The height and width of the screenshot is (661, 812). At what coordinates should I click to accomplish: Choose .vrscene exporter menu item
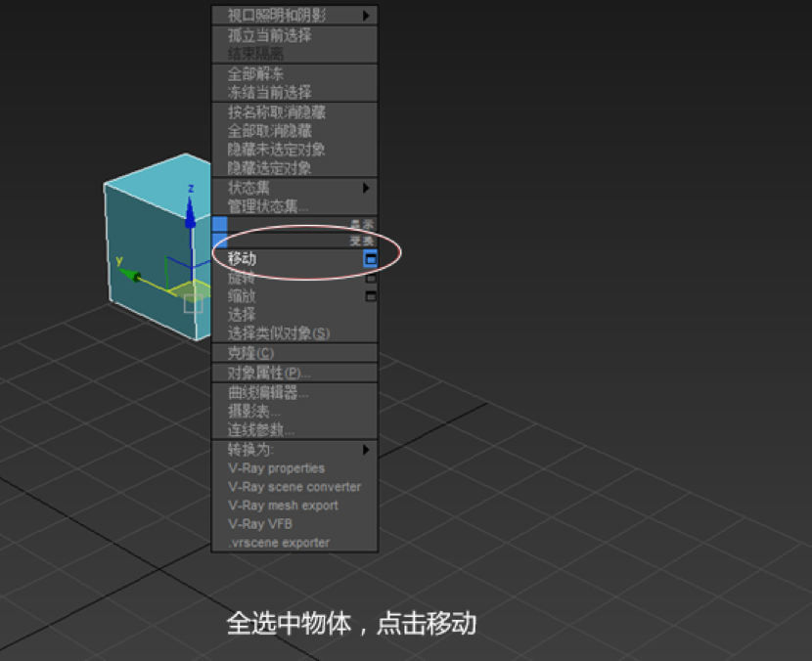coord(279,543)
